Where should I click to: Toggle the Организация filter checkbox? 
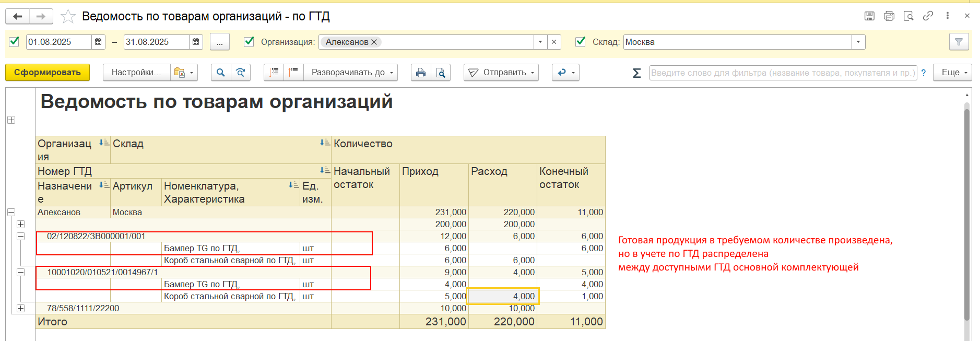pyautogui.click(x=249, y=42)
